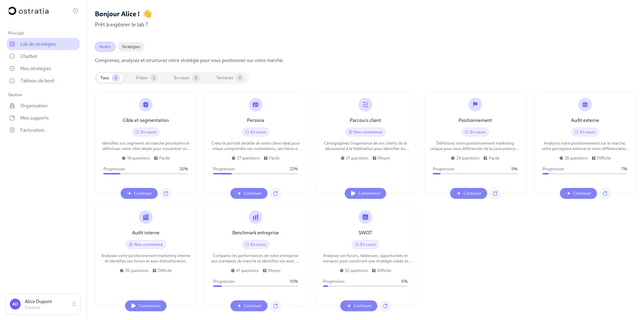Image resolution: width=644 pixels, height=320 pixels.
Task: Open Facturation in the sidebar
Action: 32,130
